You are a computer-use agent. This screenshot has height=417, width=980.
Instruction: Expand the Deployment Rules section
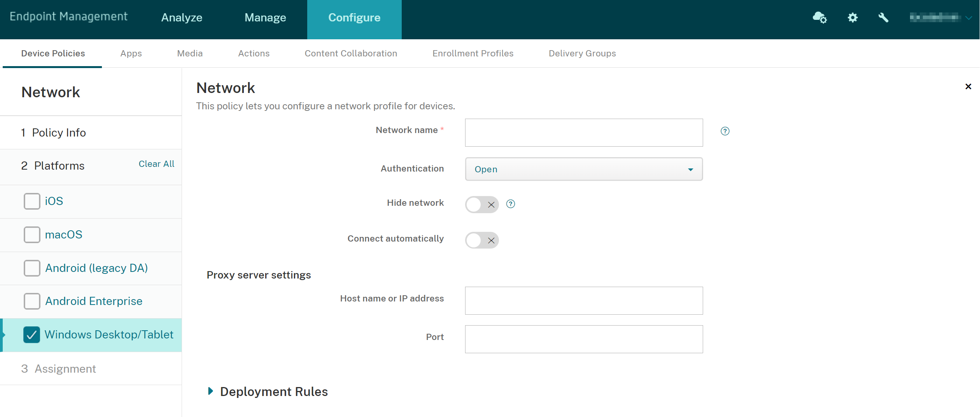point(211,391)
